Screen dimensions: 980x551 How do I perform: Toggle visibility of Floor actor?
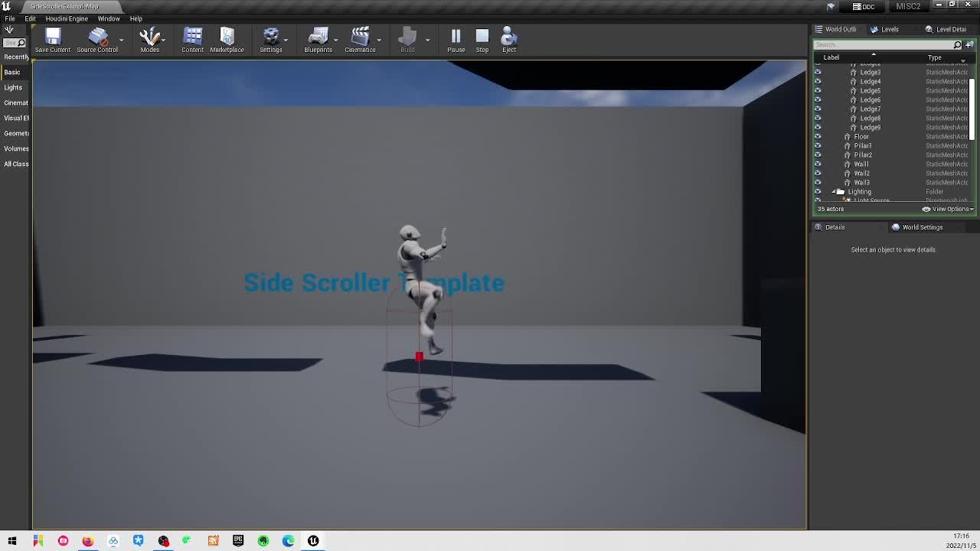click(x=818, y=136)
